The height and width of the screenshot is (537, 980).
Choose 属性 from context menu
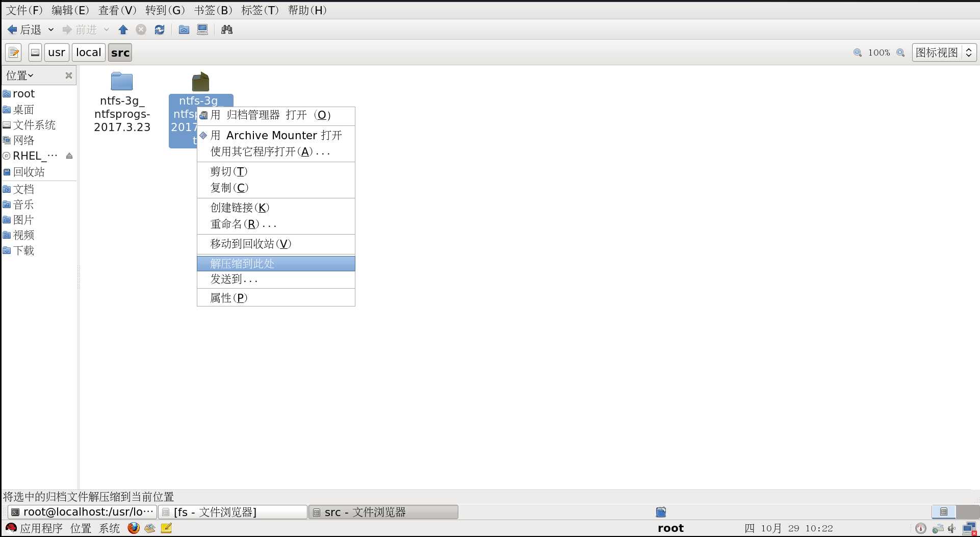point(276,298)
